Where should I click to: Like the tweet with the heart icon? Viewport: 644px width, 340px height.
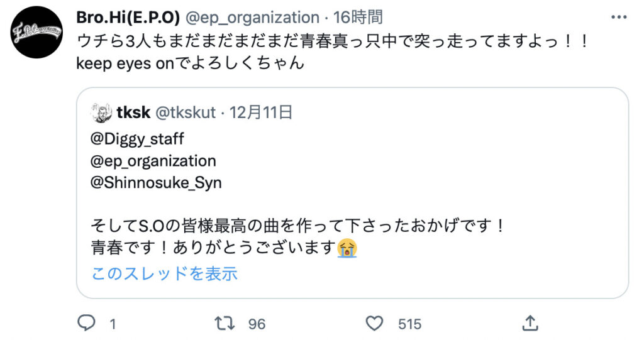(x=375, y=323)
